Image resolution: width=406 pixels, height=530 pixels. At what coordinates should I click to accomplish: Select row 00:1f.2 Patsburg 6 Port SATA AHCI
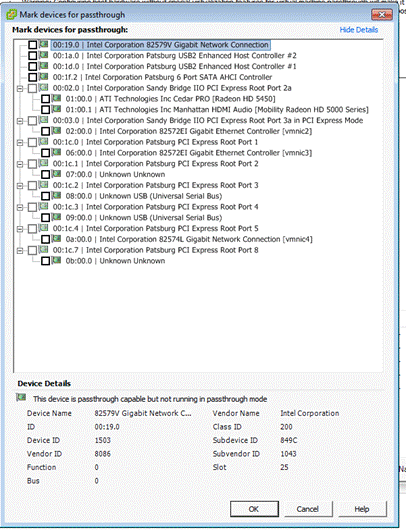[162, 77]
